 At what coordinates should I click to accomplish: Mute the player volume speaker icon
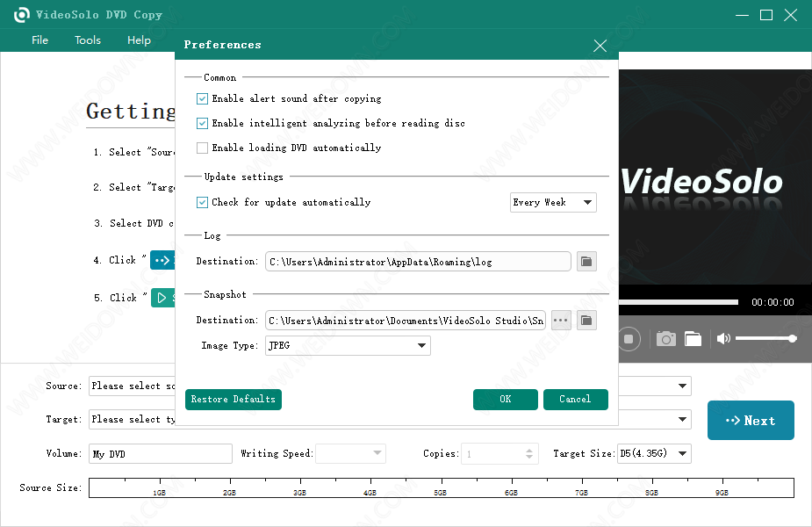(723, 338)
